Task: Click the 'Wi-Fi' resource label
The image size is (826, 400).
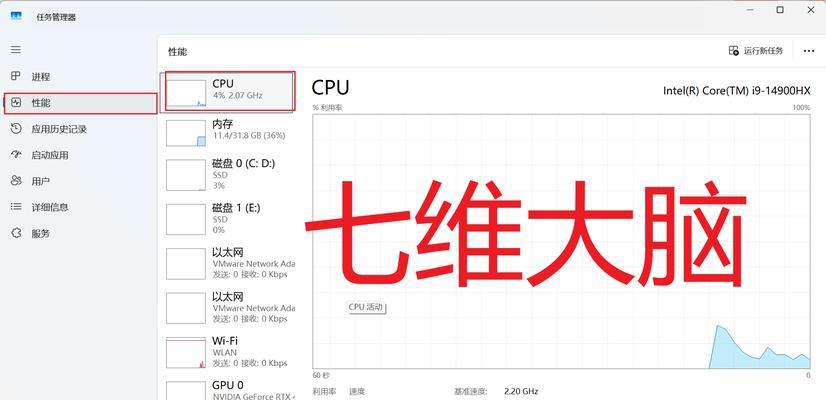Action: (225, 340)
